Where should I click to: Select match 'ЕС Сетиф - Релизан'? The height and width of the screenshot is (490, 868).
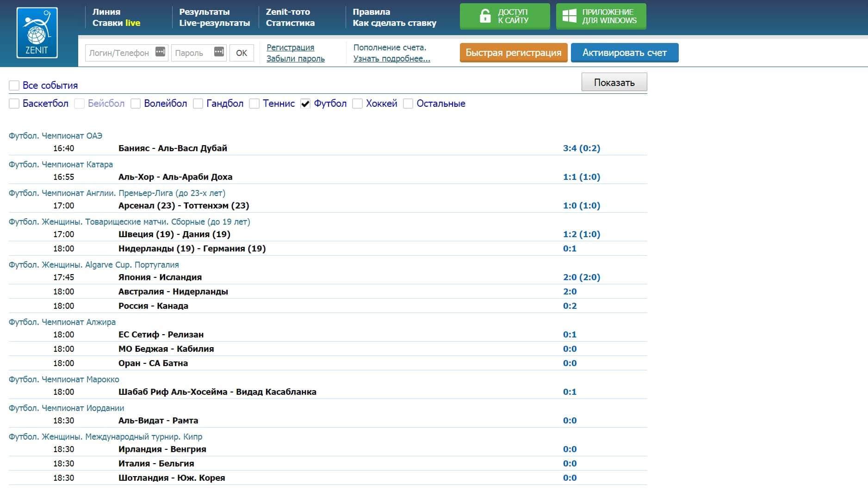pos(161,335)
